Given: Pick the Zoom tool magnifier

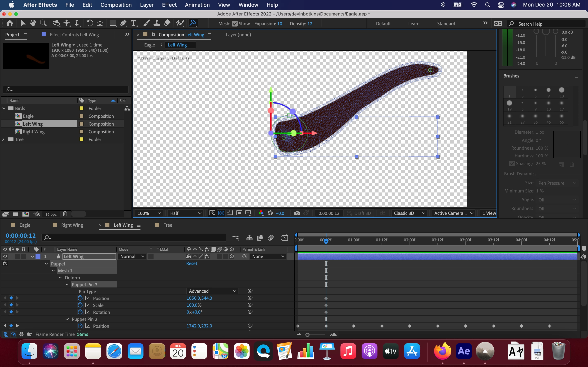Looking at the screenshot, I should [43, 23].
